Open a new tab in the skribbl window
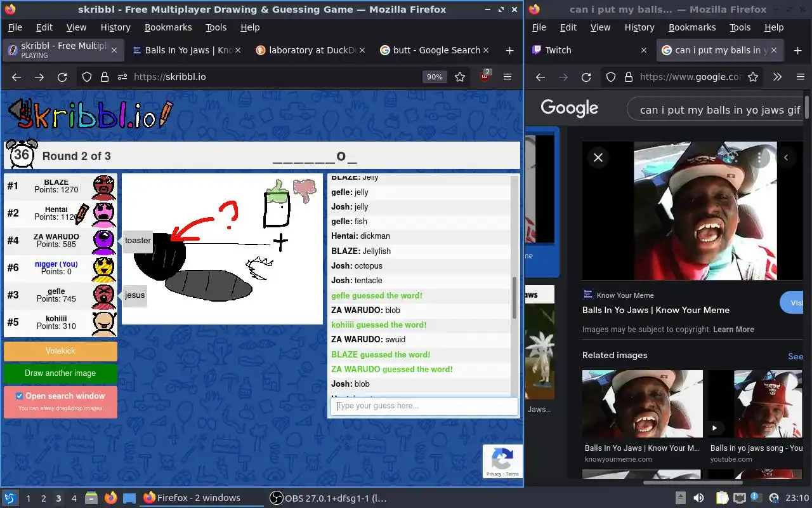Screen dimensions: 812x508 click(509, 50)
